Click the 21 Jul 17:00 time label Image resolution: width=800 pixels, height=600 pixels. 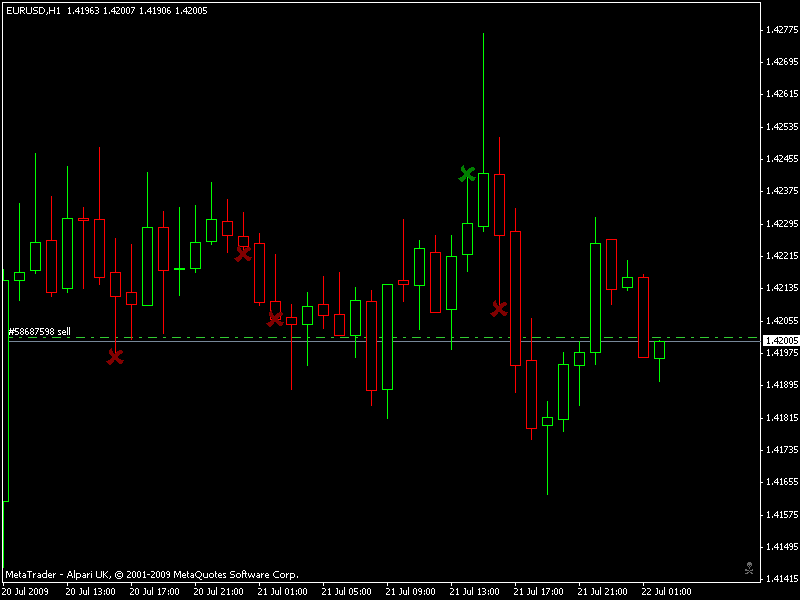538,592
